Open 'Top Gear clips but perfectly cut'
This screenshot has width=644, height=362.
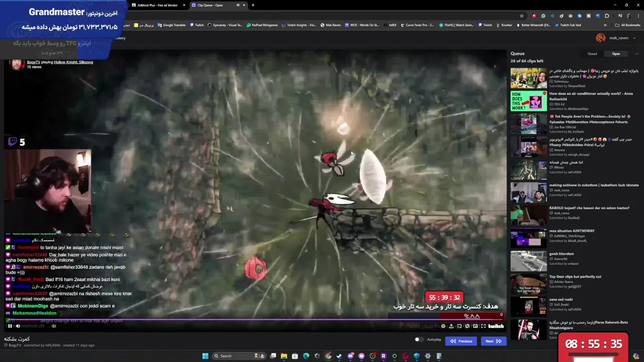575,277
